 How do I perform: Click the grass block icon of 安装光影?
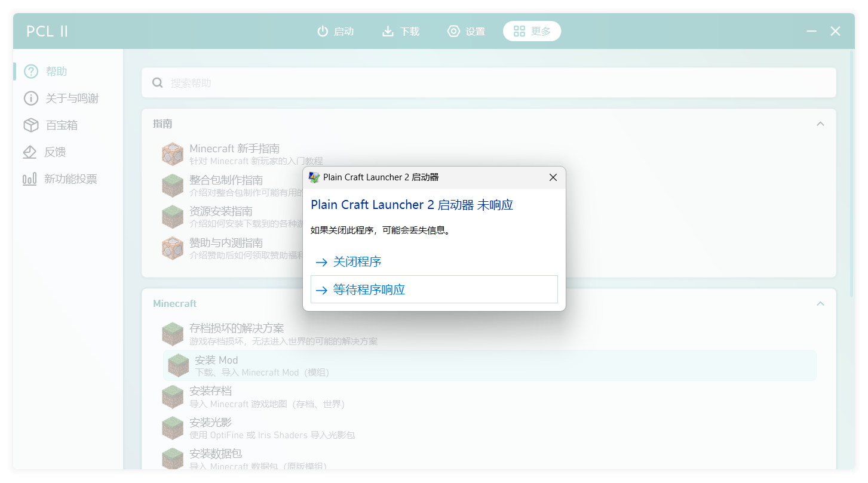tap(173, 428)
